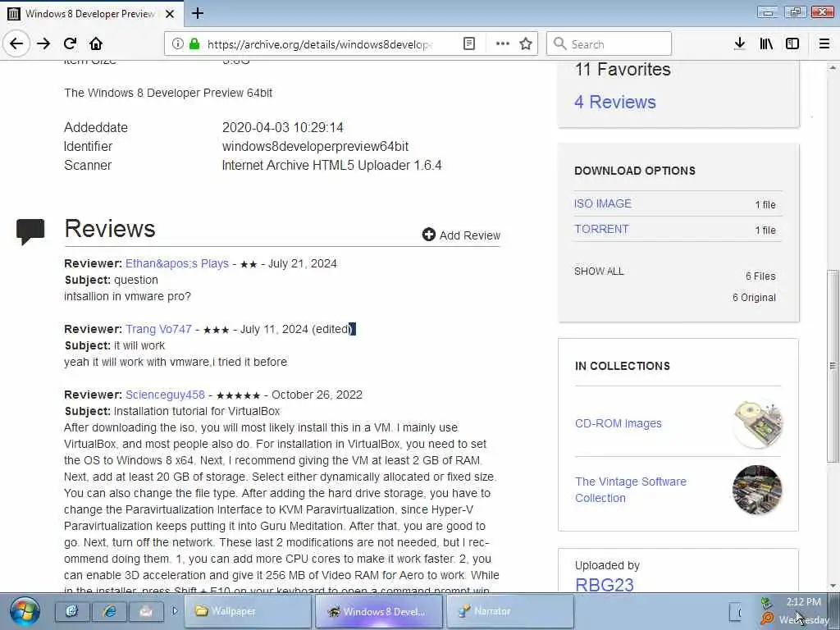840x630 pixels.
Task: Show site information icon in address bar
Action: coord(177,43)
